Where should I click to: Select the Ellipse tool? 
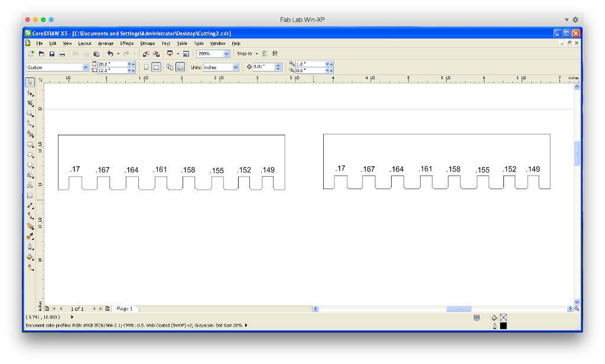[30, 155]
